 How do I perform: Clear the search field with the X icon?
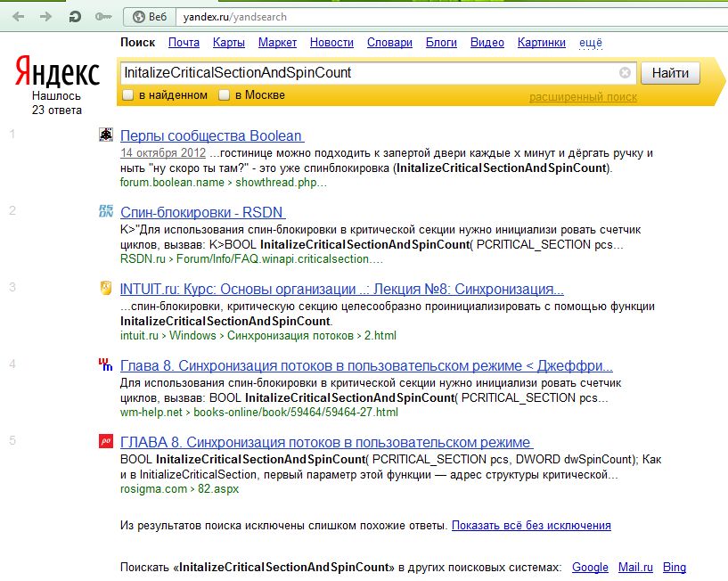click(625, 73)
